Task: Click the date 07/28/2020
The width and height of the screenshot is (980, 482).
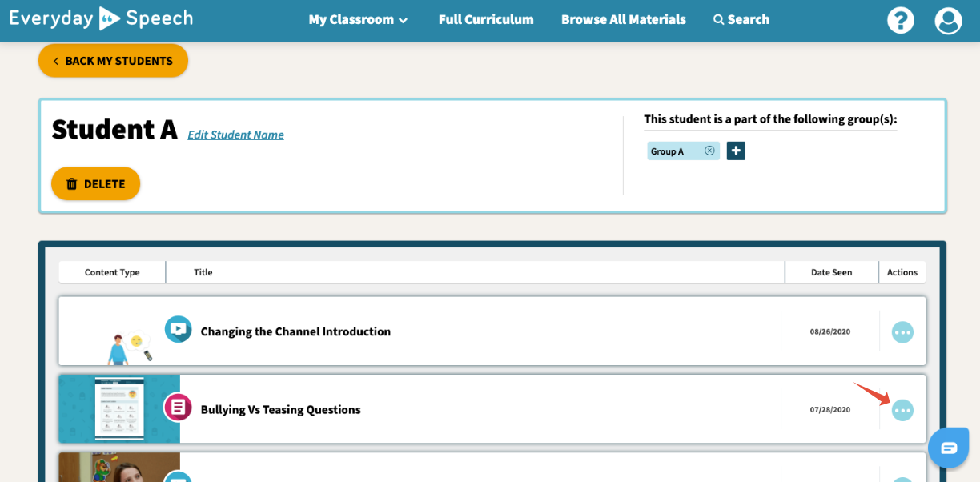Action: point(830,409)
